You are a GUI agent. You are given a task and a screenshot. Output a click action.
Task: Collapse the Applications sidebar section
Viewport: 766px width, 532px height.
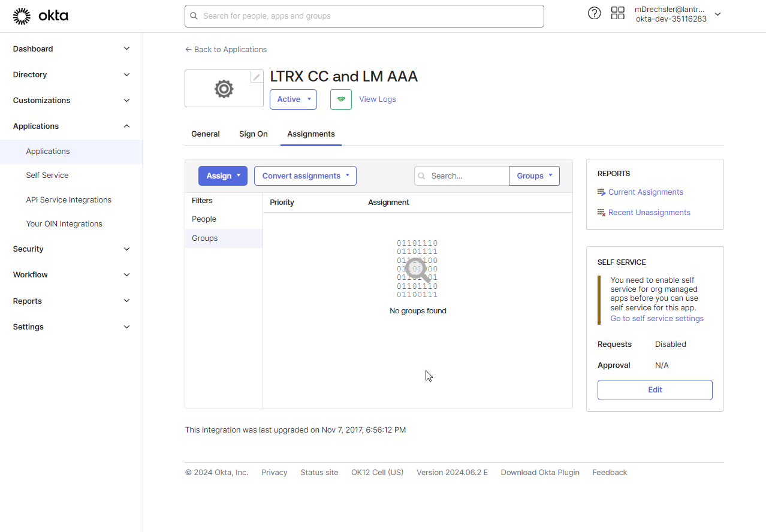click(x=71, y=126)
